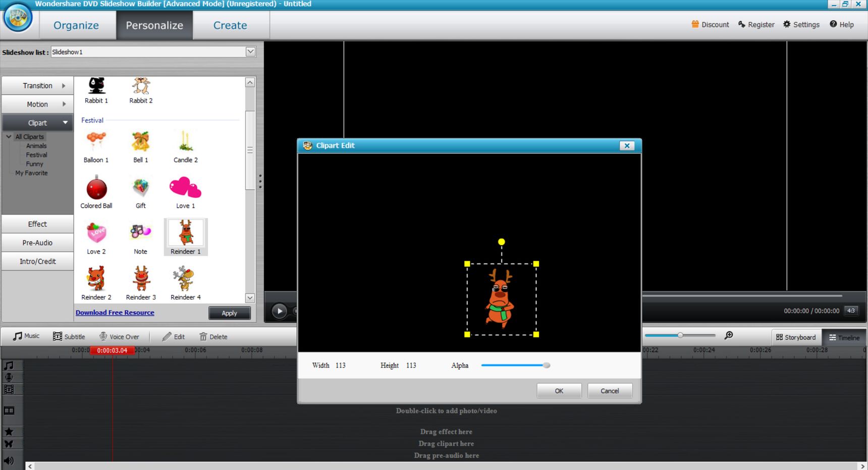Click the yellow rotation handle above reindeer
The height and width of the screenshot is (470, 868).
(501, 242)
